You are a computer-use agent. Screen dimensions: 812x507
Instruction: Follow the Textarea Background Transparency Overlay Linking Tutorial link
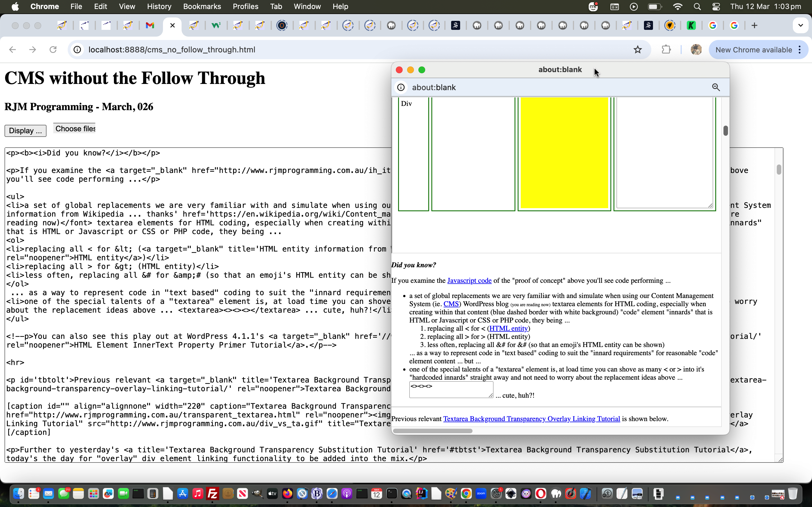531,419
